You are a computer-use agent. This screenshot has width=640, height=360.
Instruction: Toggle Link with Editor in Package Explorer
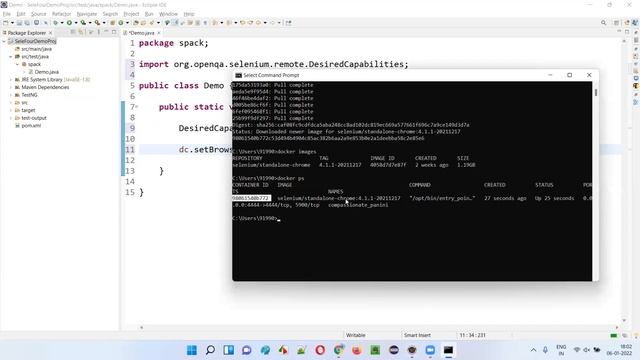pyautogui.click(x=81, y=32)
